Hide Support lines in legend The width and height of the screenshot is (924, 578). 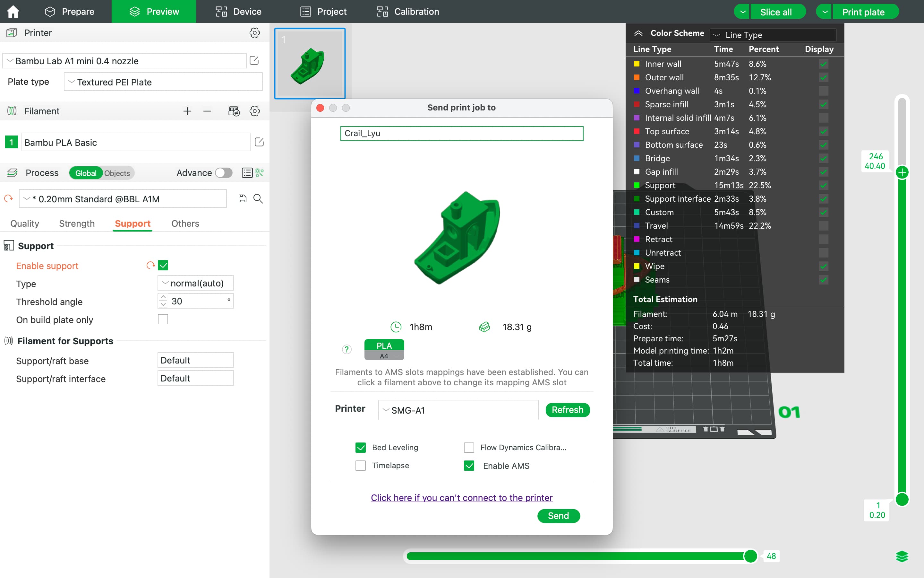(x=824, y=185)
